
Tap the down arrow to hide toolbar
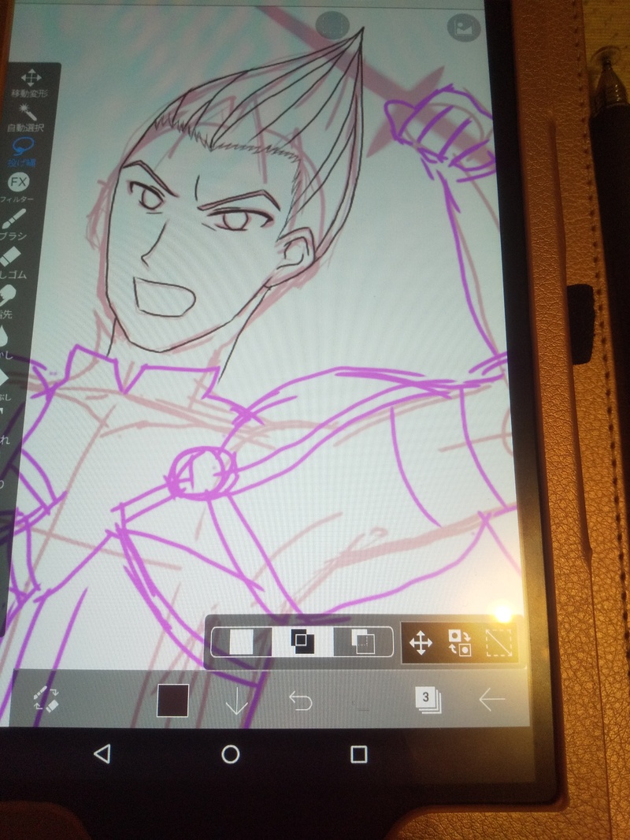(236, 701)
